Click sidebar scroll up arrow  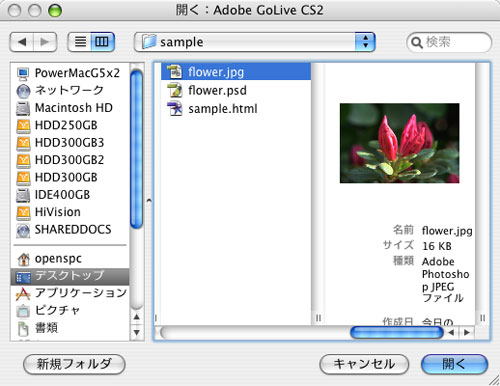point(137,317)
